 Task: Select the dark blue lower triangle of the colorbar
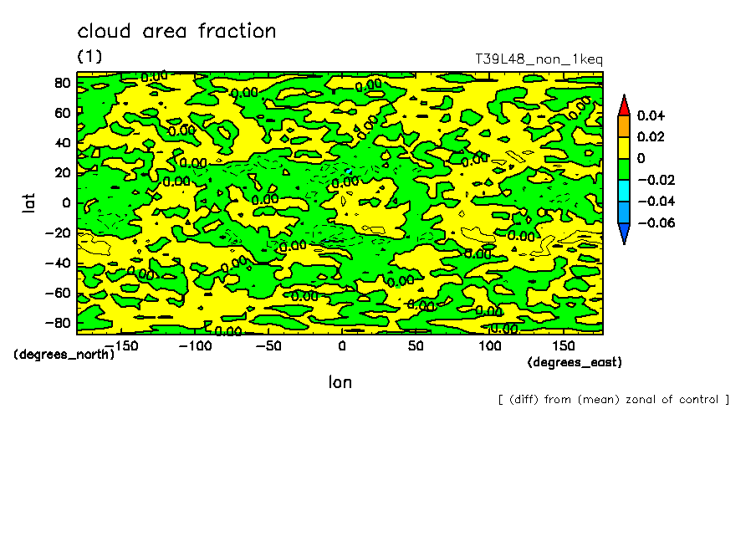coord(624,234)
